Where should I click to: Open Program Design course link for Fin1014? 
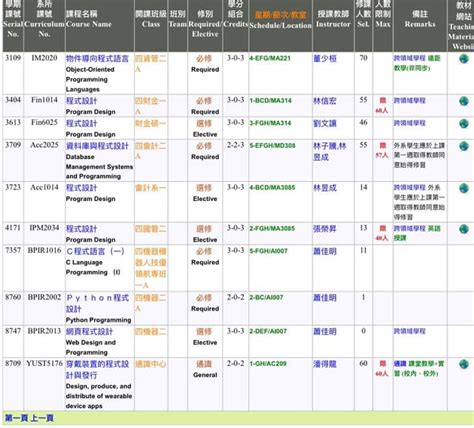click(x=81, y=101)
